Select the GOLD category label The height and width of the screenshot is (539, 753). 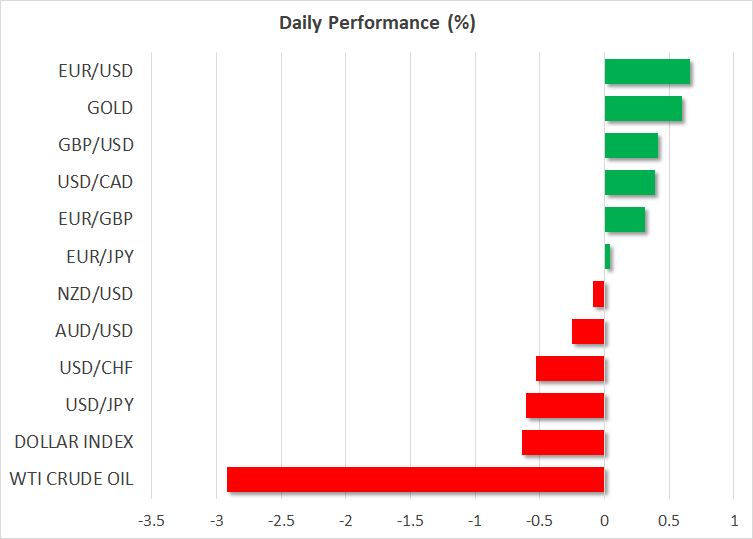point(110,108)
